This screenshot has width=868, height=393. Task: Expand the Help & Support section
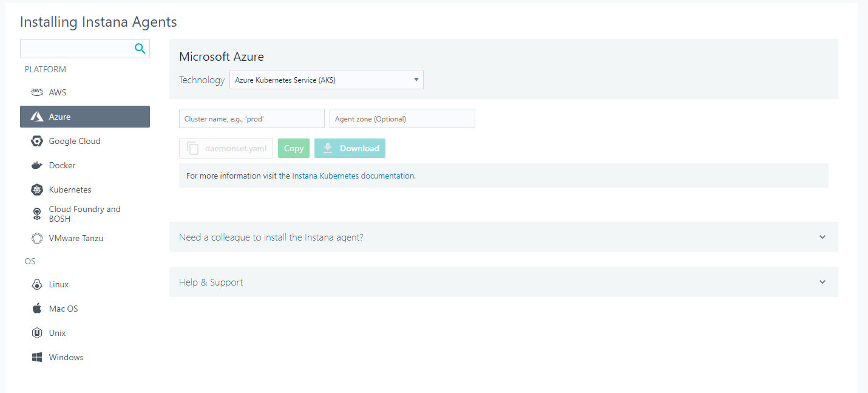(504, 282)
